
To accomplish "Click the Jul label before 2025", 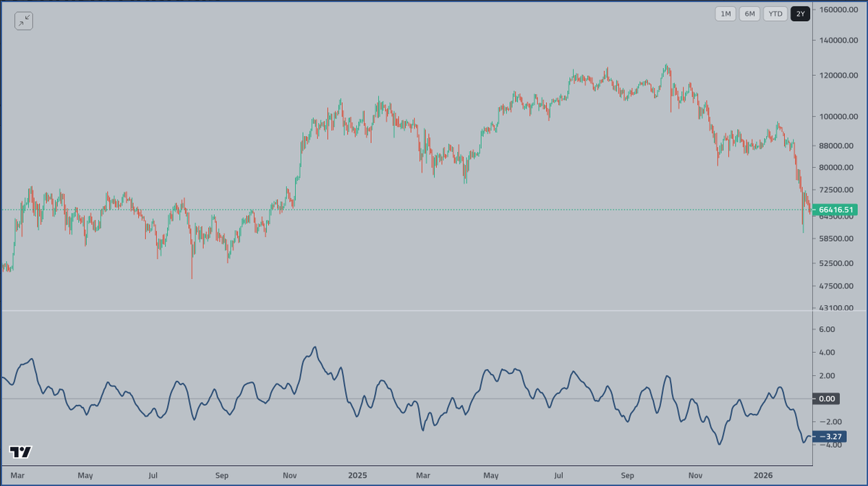I will 153,475.
